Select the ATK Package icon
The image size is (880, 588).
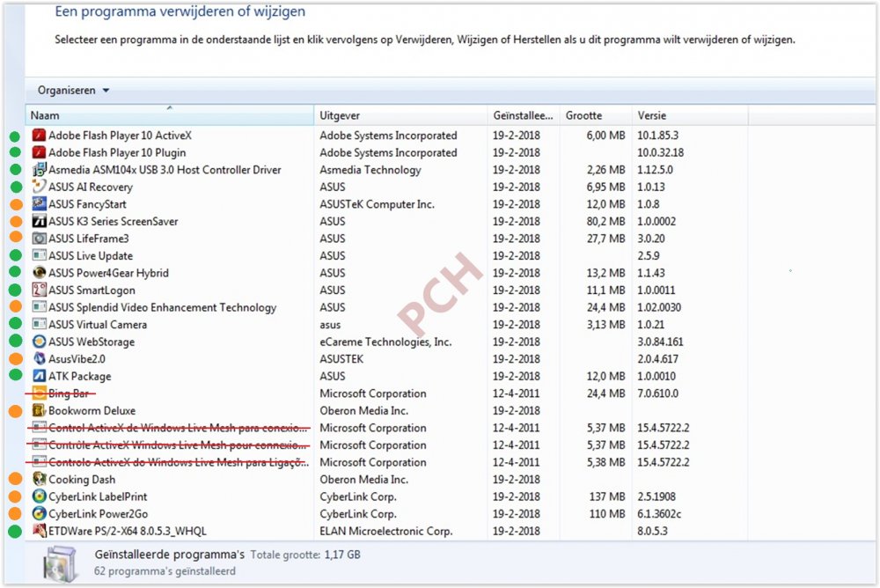(x=39, y=376)
